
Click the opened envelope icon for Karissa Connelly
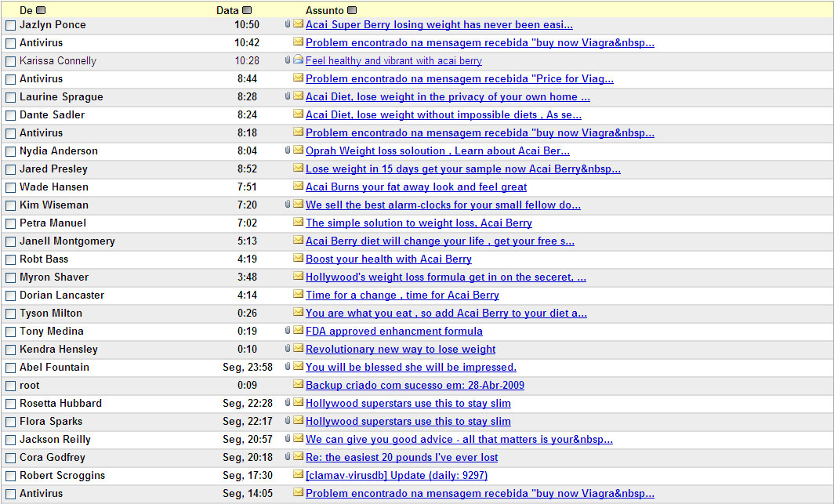(x=298, y=60)
